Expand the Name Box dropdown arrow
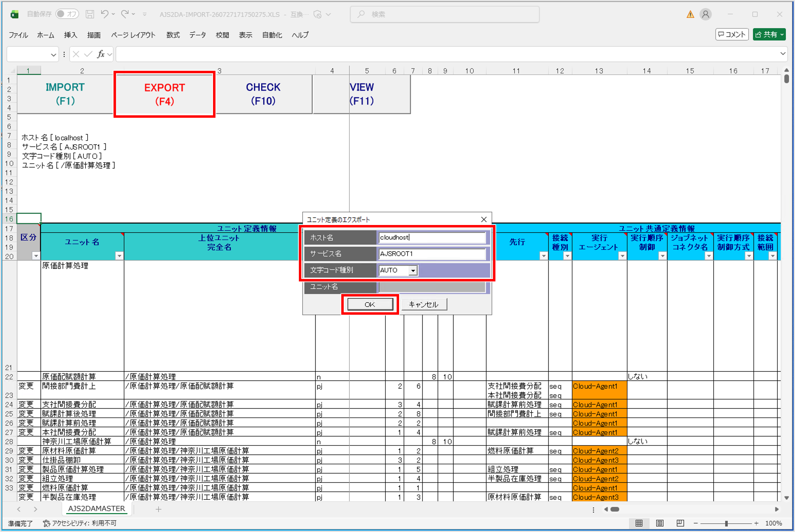Viewport: 795px width, 532px height. 53,55
